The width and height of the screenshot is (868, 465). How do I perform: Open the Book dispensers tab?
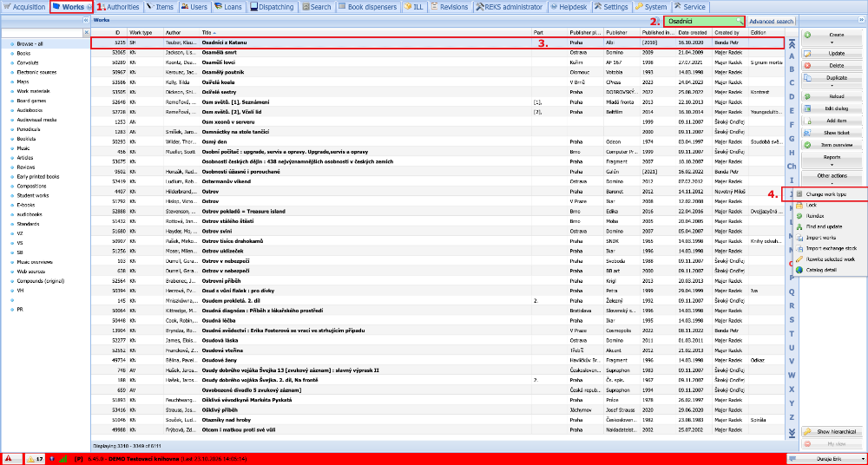(368, 7)
